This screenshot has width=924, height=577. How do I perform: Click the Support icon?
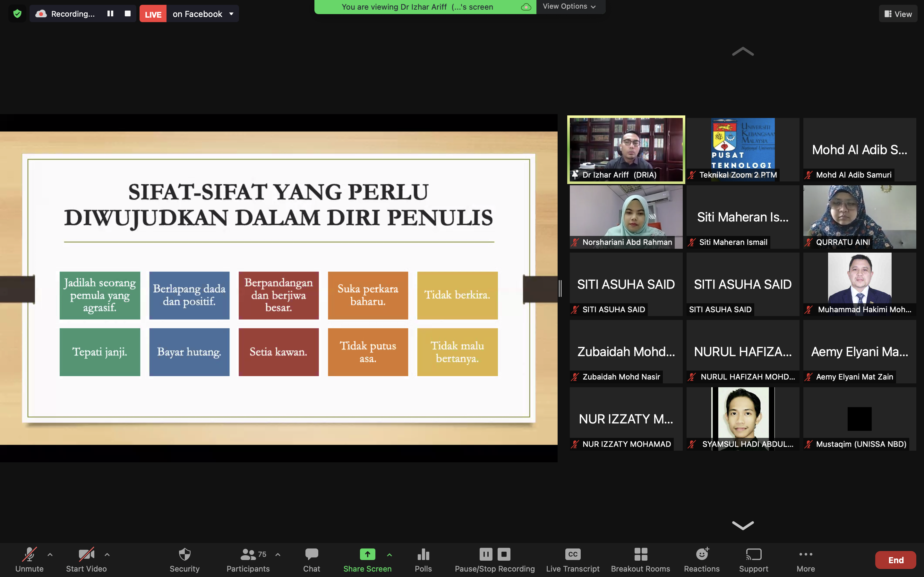pyautogui.click(x=753, y=559)
